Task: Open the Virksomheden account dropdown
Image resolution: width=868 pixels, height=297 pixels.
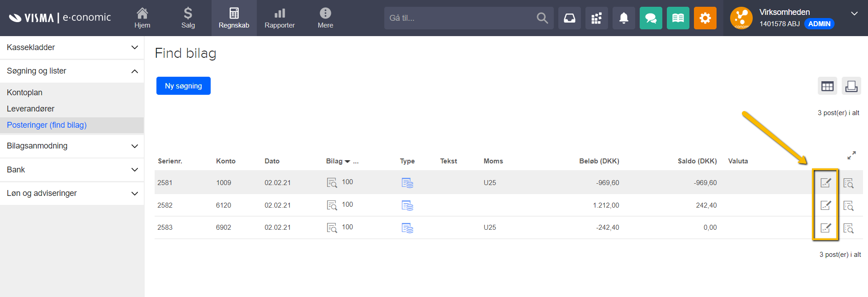Action: point(854,14)
